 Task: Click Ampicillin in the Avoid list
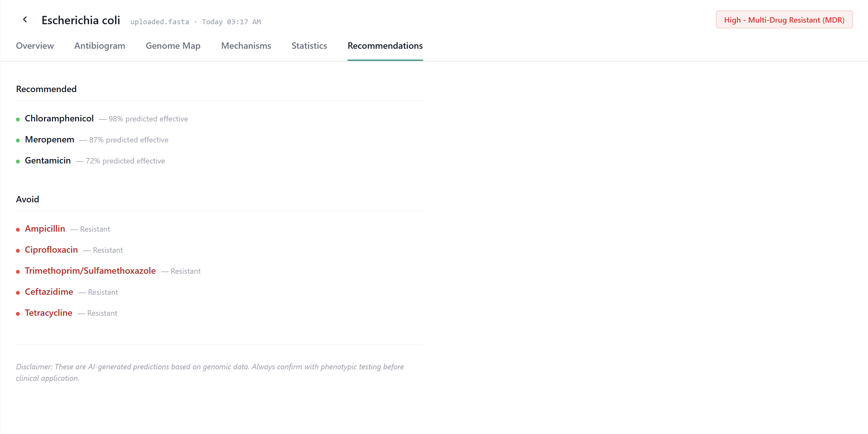tap(45, 229)
